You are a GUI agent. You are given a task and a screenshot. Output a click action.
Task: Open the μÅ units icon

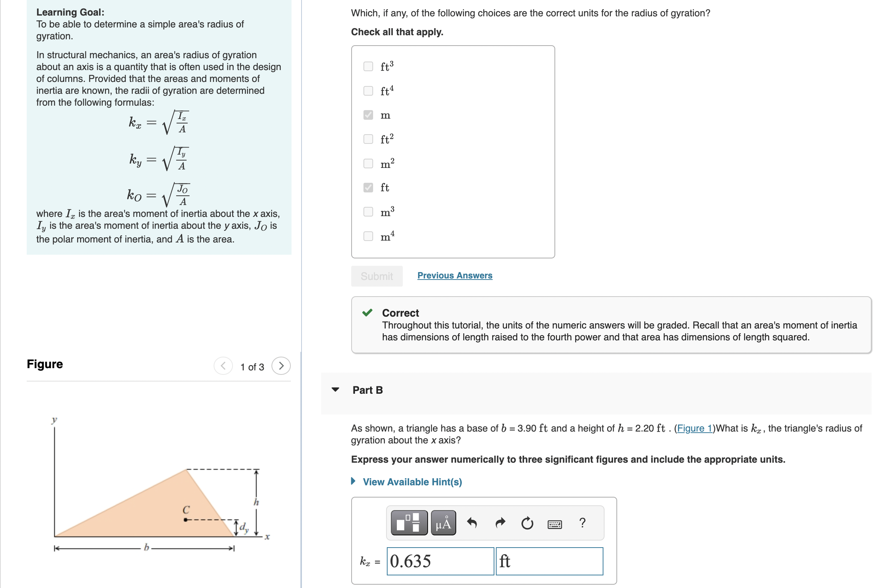click(x=443, y=523)
